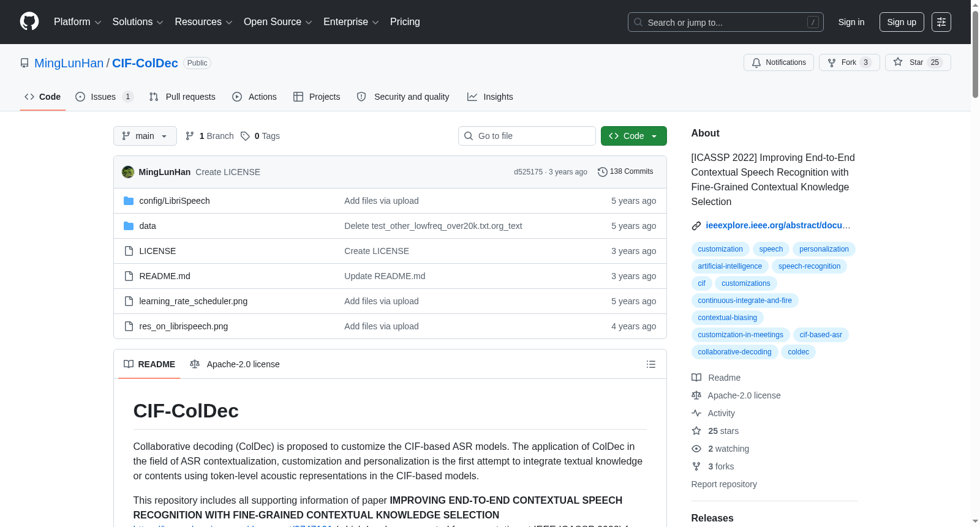Image resolution: width=980 pixels, height=527 pixels.
Task: Open the Pricing link
Action: pos(405,22)
